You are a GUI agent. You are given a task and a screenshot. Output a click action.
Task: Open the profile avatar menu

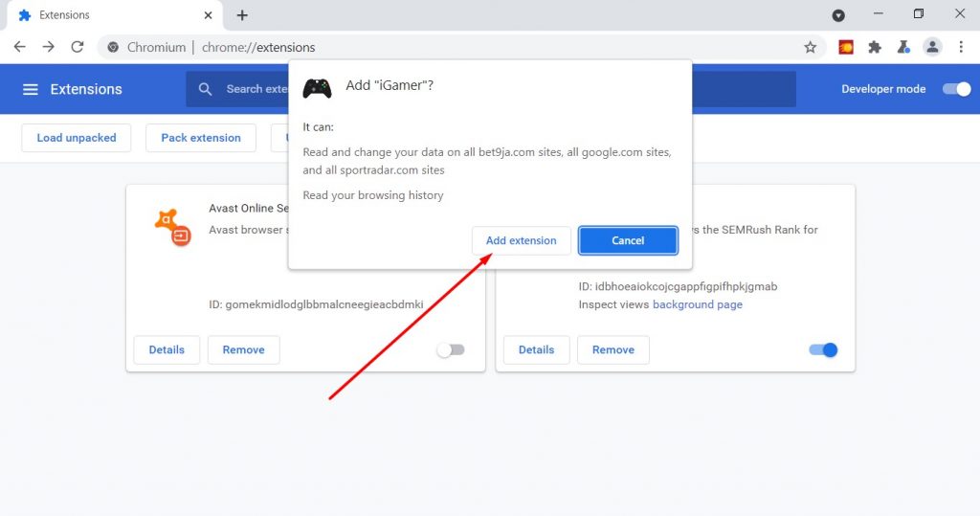tap(932, 47)
